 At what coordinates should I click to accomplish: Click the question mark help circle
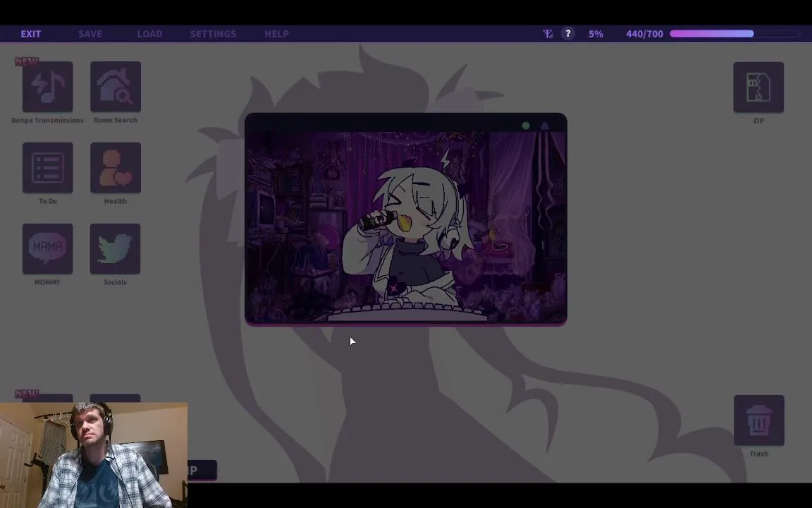pos(568,34)
